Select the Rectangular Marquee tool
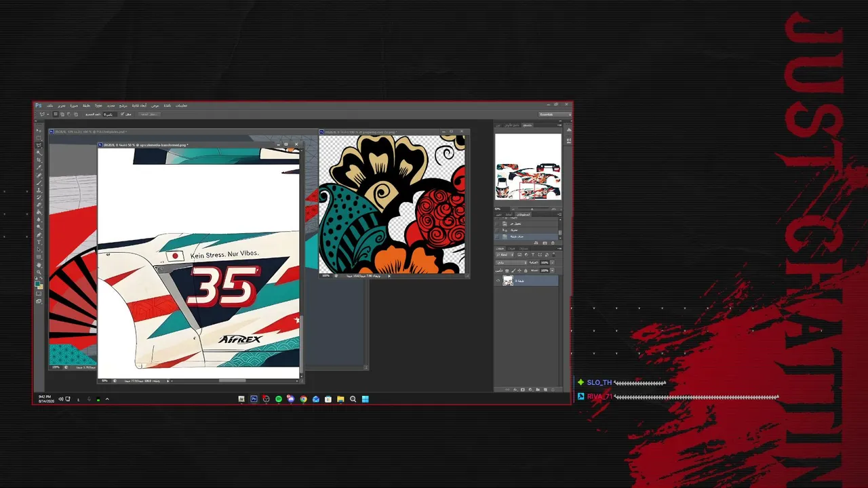 pyautogui.click(x=39, y=138)
